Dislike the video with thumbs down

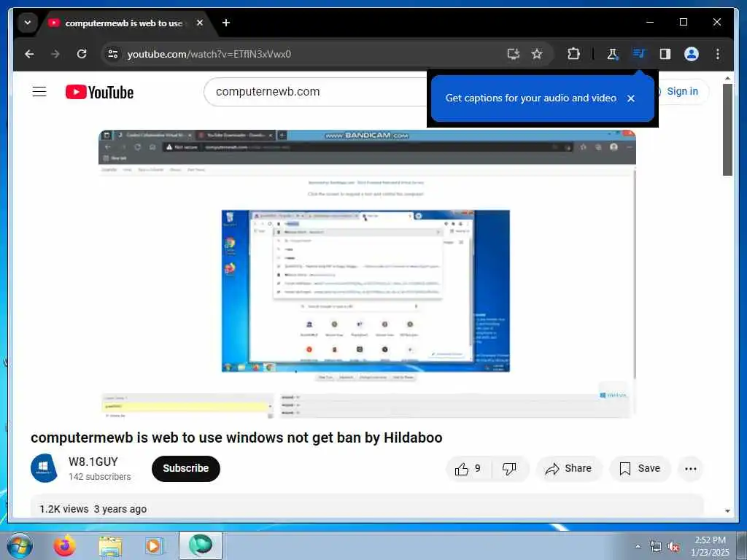click(x=509, y=469)
